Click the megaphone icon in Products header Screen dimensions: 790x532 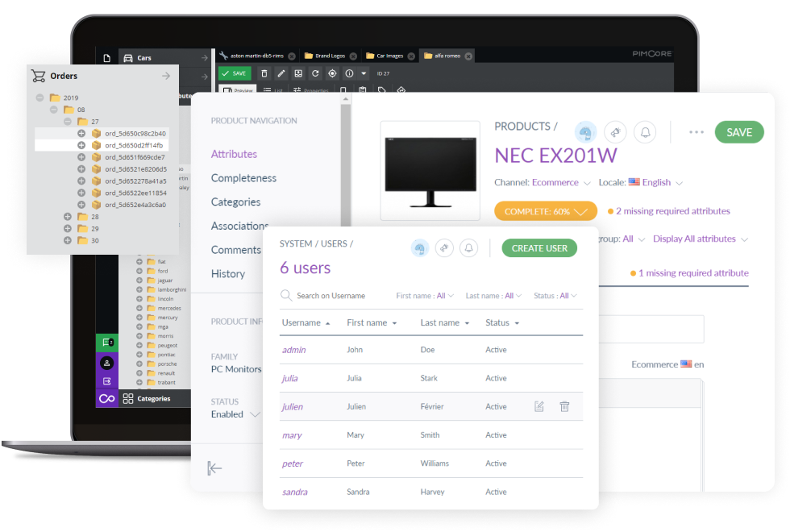click(x=615, y=132)
